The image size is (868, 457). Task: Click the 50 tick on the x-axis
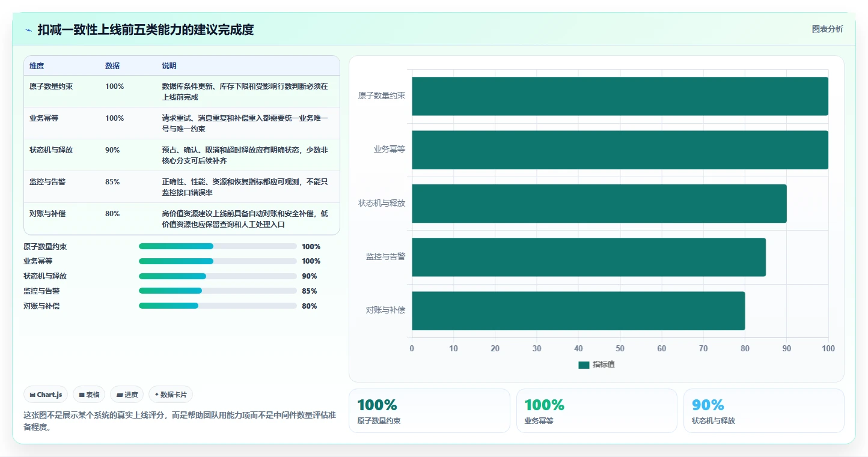click(x=620, y=348)
